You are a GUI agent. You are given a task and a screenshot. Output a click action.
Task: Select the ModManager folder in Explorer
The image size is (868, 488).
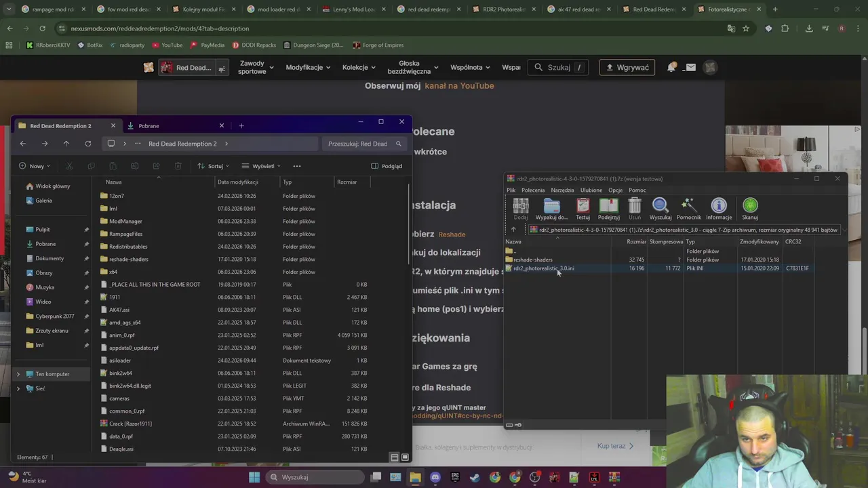[x=125, y=221]
